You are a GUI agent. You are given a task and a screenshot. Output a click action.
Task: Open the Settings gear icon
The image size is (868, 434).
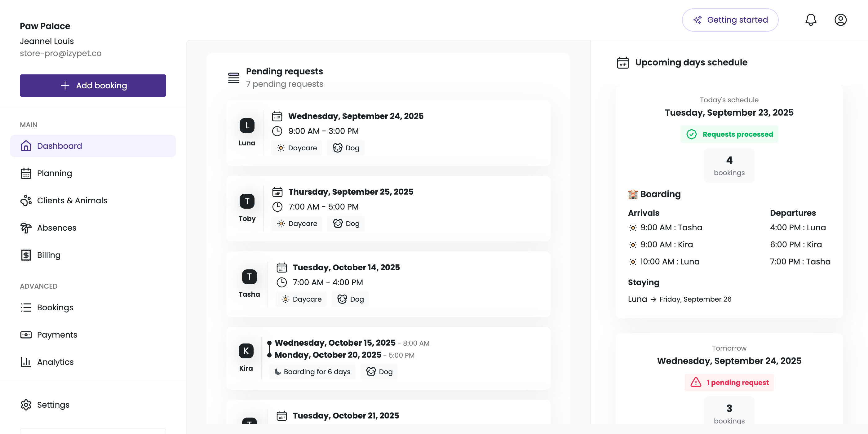click(x=26, y=405)
